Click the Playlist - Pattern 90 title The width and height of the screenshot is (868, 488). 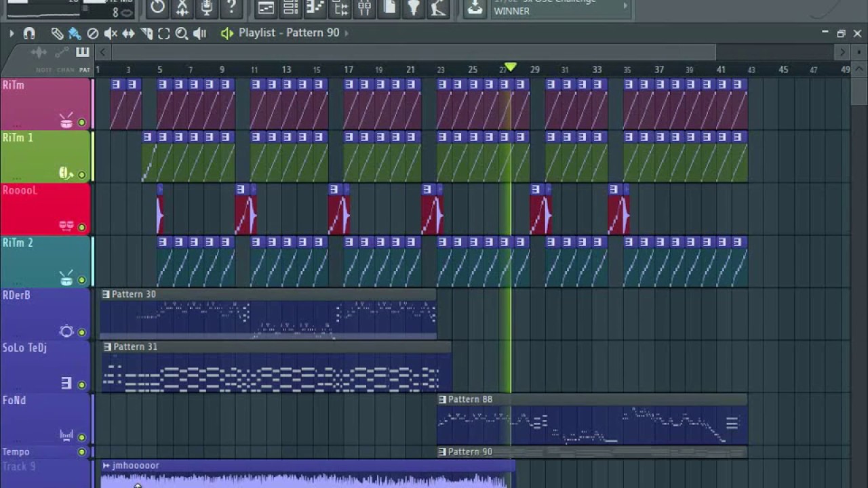(x=289, y=33)
